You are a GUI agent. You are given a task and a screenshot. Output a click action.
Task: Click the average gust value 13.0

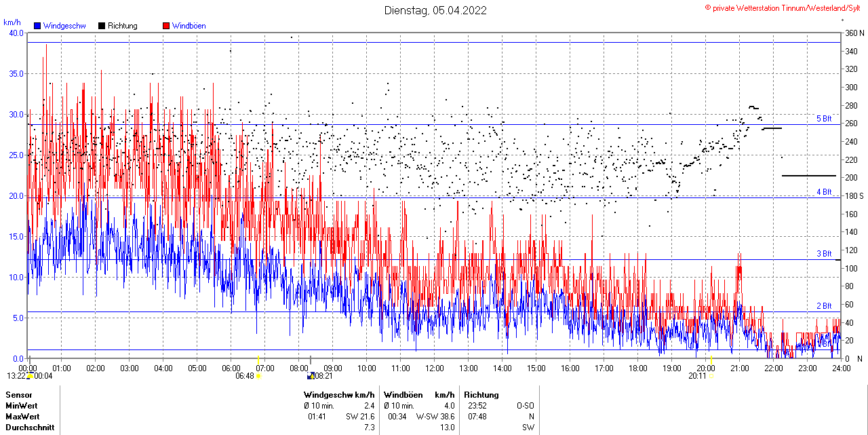pyautogui.click(x=447, y=428)
